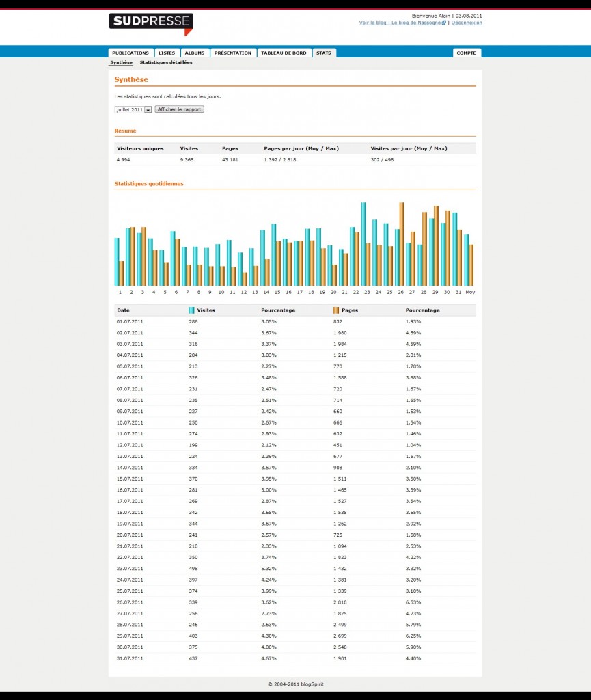Click the 437 visits value
Image resolution: width=591 pixels, height=700 pixels.
tap(193, 658)
